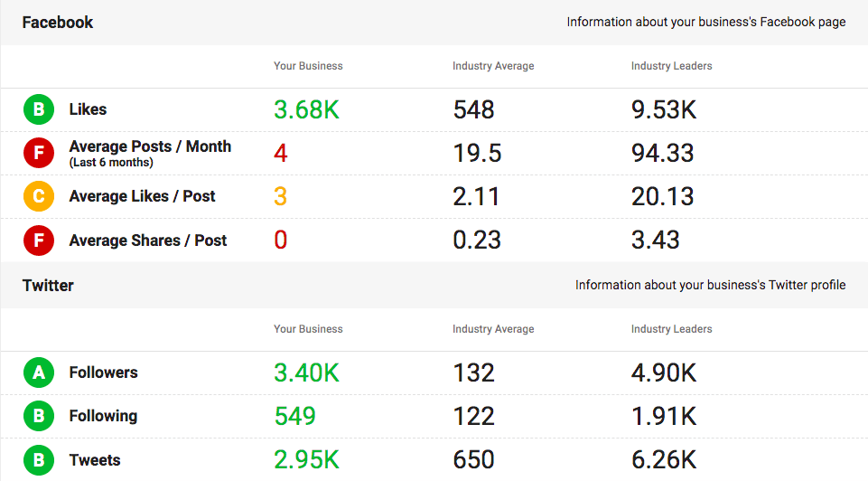Image resolution: width=868 pixels, height=481 pixels.
Task: Click the 3.40K Twitter followers value
Action: [306, 373]
